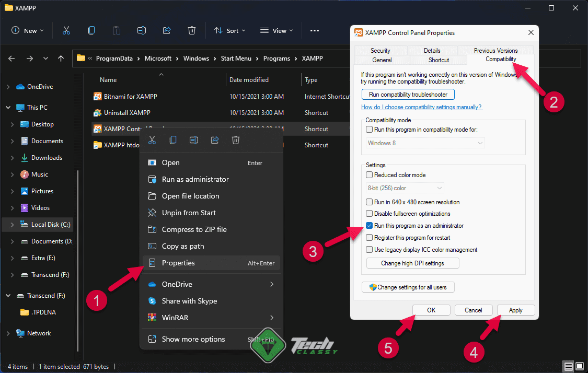This screenshot has height=373, width=588.
Task: Delete the selected item via toolbar trash icon
Action: [x=192, y=30]
